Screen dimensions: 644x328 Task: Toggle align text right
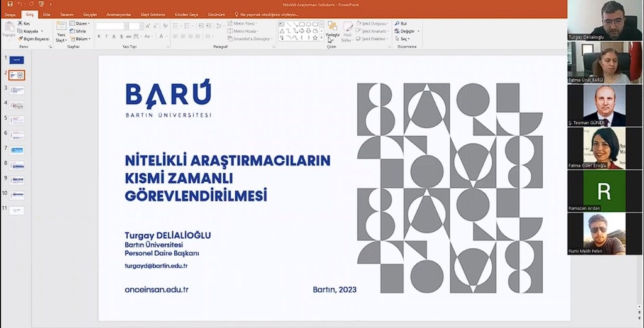(x=190, y=36)
